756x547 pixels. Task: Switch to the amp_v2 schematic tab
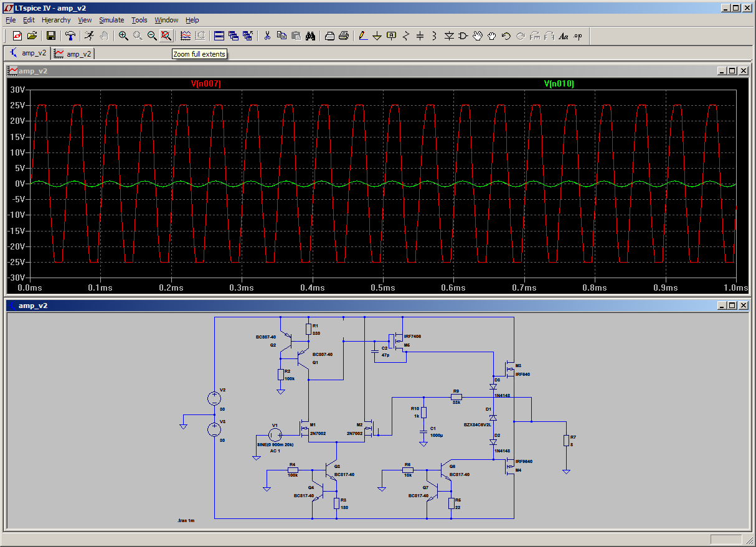click(28, 54)
